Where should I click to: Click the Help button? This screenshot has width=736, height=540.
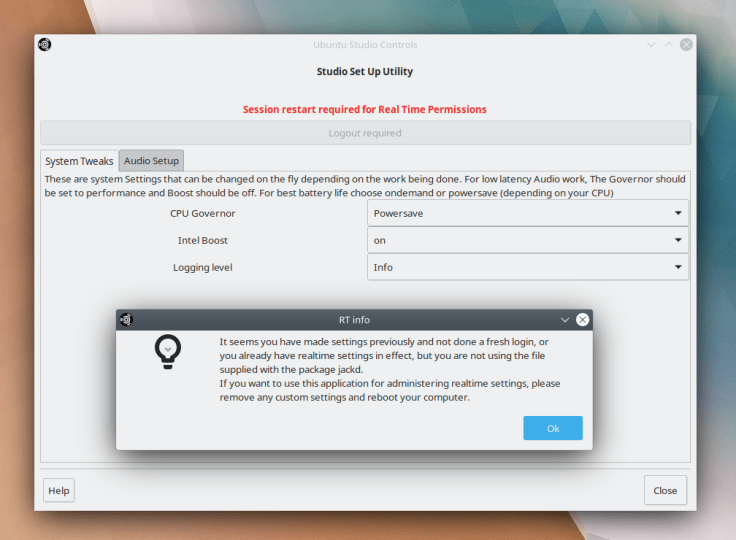click(59, 491)
